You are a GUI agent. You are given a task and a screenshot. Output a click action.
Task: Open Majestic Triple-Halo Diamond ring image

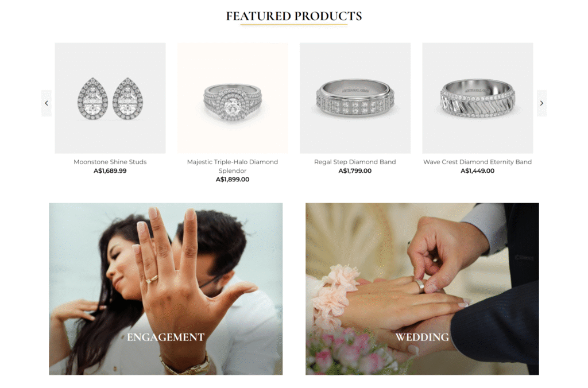[233, 98]
